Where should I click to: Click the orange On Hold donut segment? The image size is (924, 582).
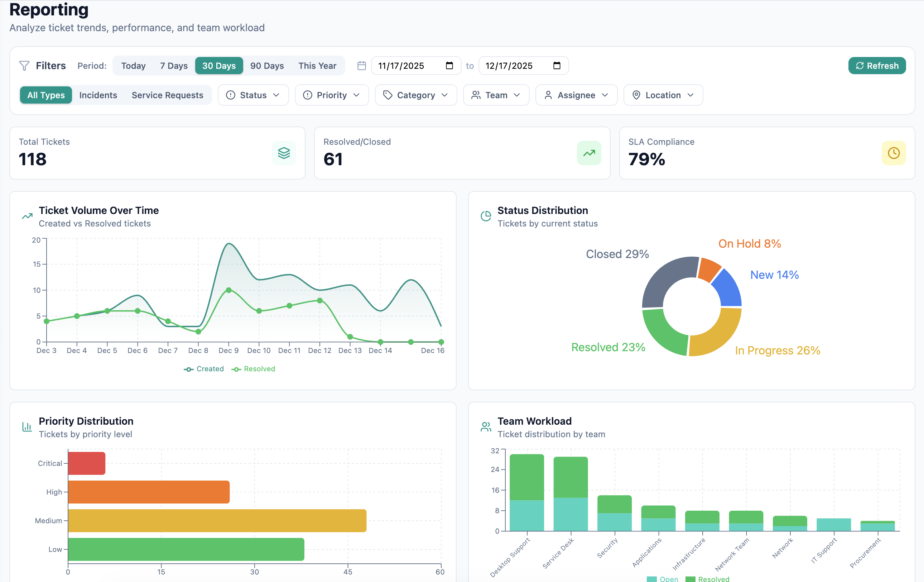(x=708, y=269)
